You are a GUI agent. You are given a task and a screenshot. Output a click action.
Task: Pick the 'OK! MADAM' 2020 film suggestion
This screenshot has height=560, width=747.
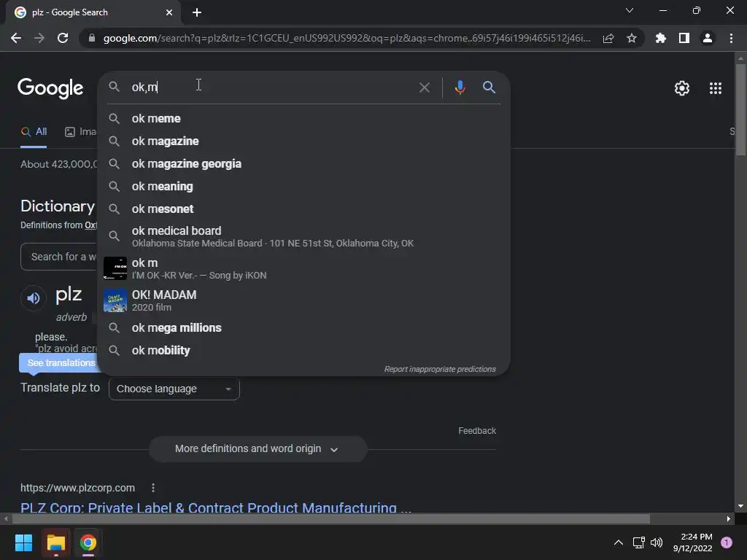[x=303, y=300]
